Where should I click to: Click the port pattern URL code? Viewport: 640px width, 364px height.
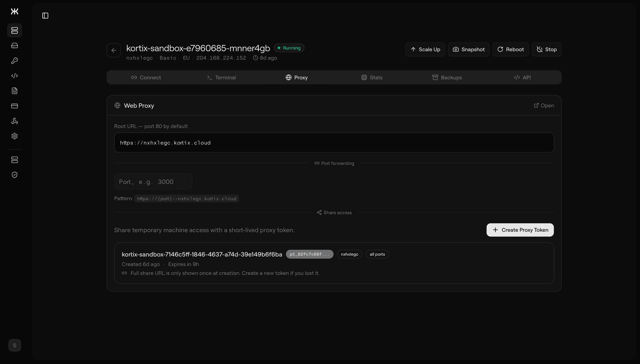(x=187, y=199)
